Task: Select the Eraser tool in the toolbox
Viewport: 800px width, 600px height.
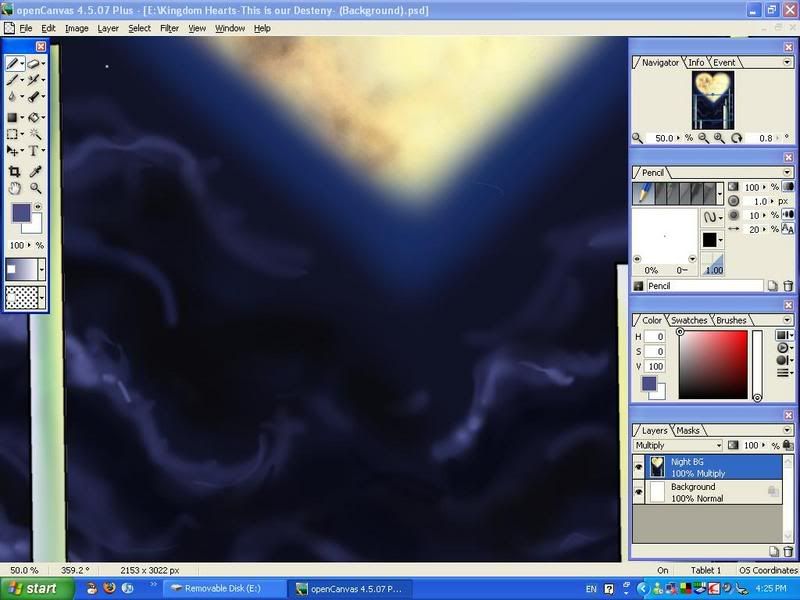Action: 34,64
